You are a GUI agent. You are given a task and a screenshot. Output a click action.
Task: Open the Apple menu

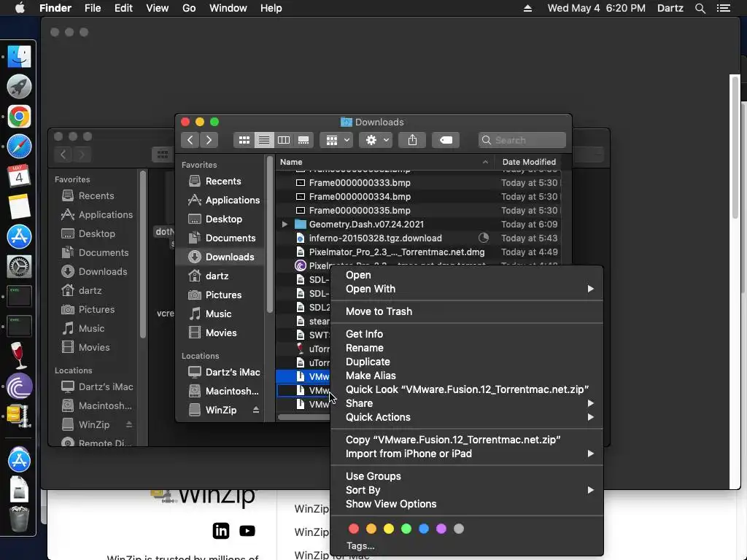(20, 8)
